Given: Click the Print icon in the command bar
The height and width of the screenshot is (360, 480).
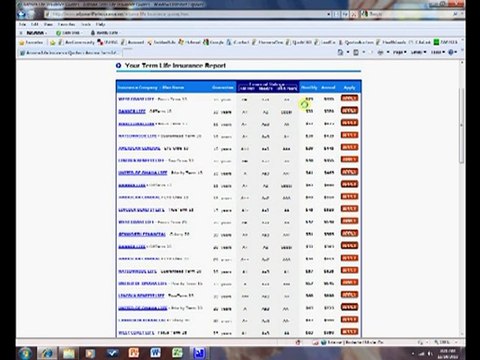Looking at the screenshot, I should click(380, 52).
